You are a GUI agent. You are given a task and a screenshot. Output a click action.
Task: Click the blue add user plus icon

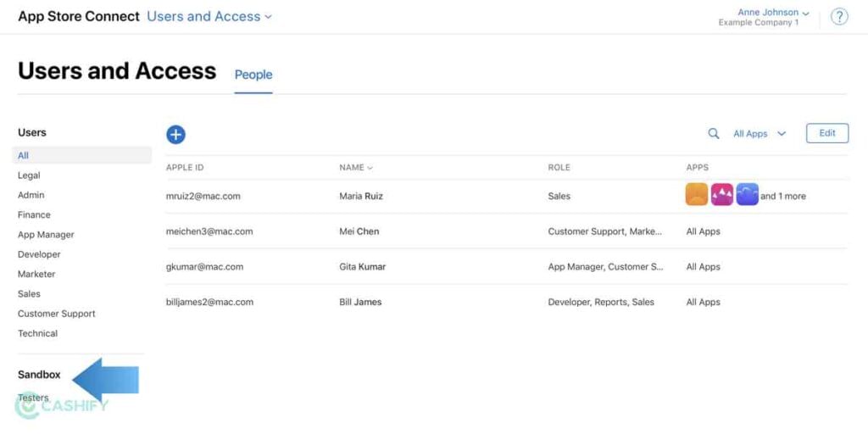[x=175, y=135]
